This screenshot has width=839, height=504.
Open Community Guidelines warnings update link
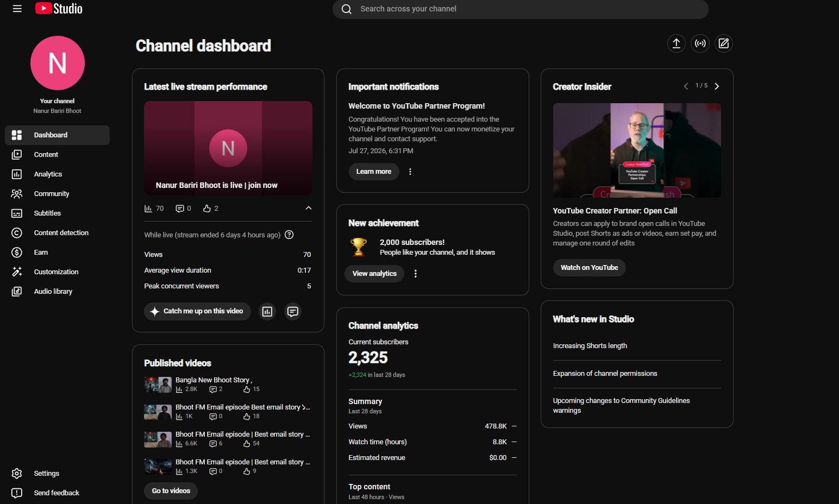622,406
